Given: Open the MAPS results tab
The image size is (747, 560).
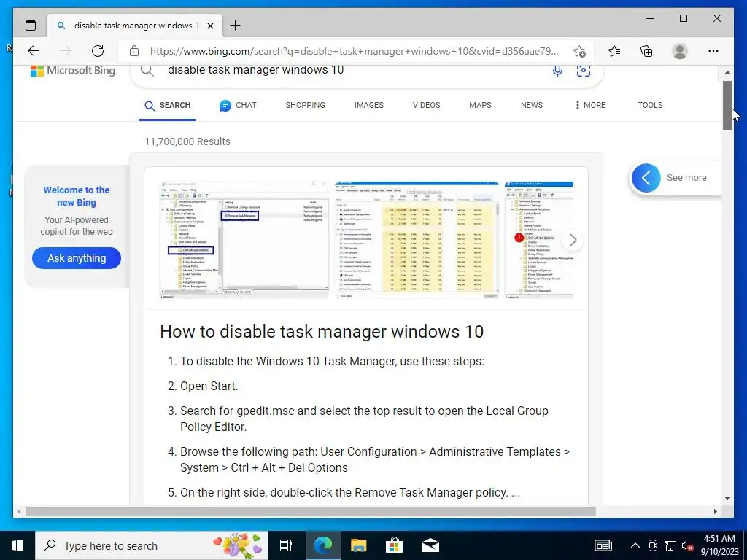Looking at the screenshot, I should (x=480, y=105).
